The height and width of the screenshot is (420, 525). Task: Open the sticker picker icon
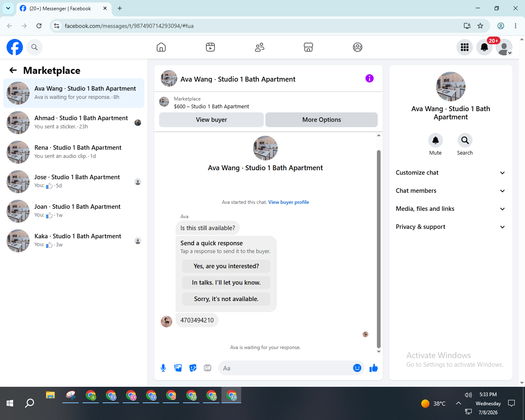point(193,368)
